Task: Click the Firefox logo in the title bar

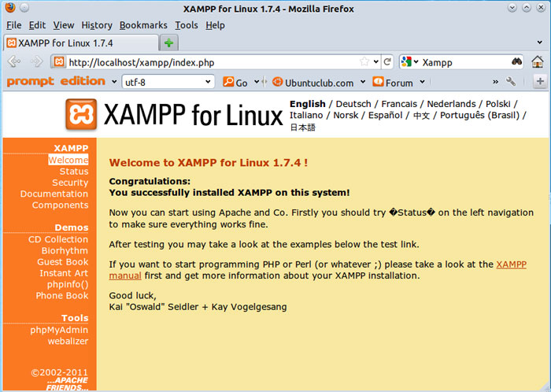Action: click(10, 7)
